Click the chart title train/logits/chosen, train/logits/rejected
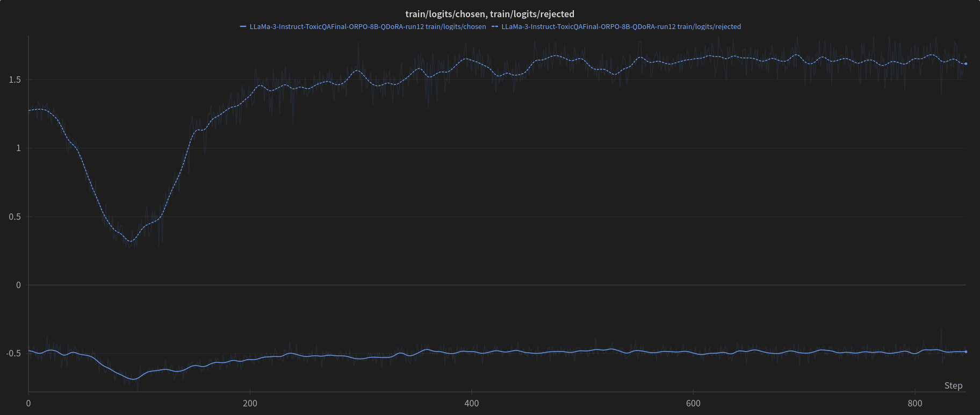Image resolution: width=980 pixels, height=415 pixels. (490, 14)
